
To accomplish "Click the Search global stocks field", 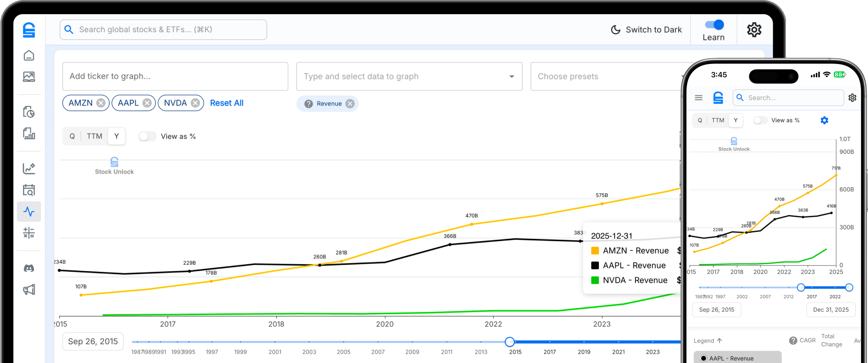I will [163, 29].
